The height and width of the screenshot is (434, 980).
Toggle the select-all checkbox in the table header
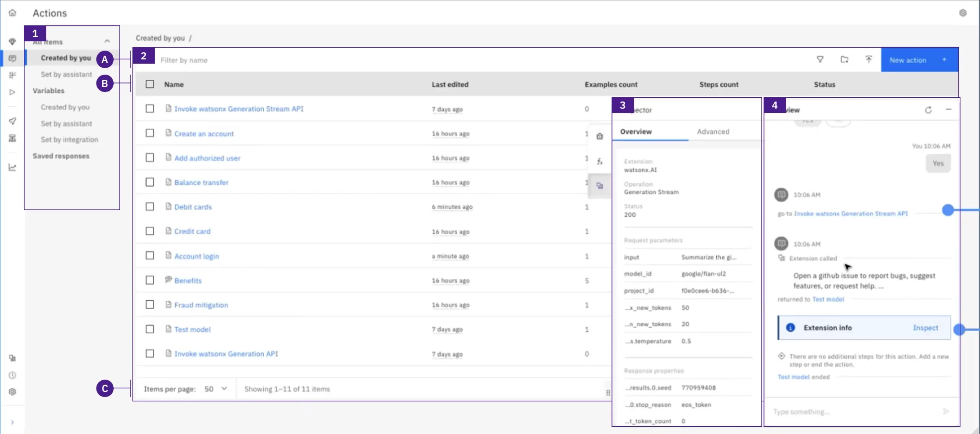tap(150, 84)
